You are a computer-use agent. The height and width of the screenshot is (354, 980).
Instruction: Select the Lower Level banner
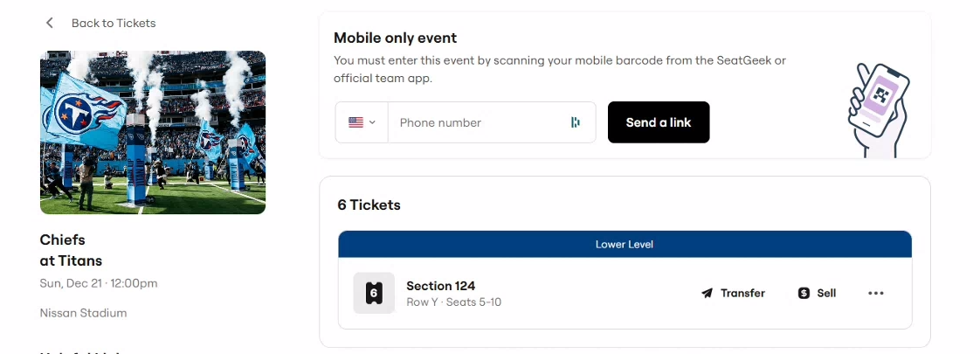[x=625, y=244]
